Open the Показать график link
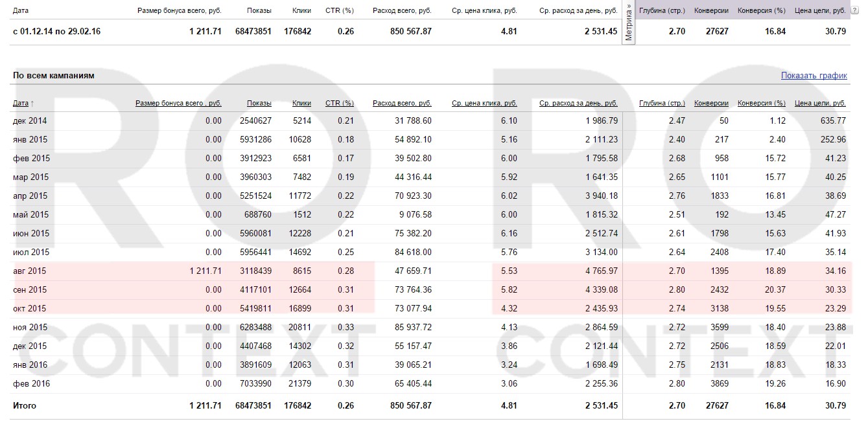 pyautogui.click(x=814, y=76)
